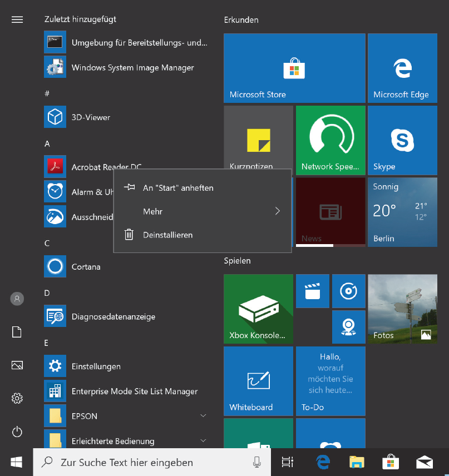Viewport: 449px width, 476px height.
Task: Launch the Whiteboard tile
Action: click(259, 381)
